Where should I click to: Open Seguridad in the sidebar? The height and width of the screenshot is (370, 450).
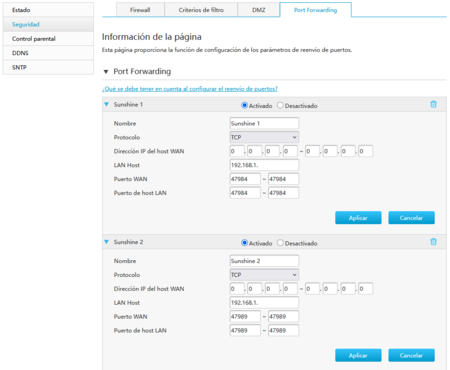tap(48, 24)
